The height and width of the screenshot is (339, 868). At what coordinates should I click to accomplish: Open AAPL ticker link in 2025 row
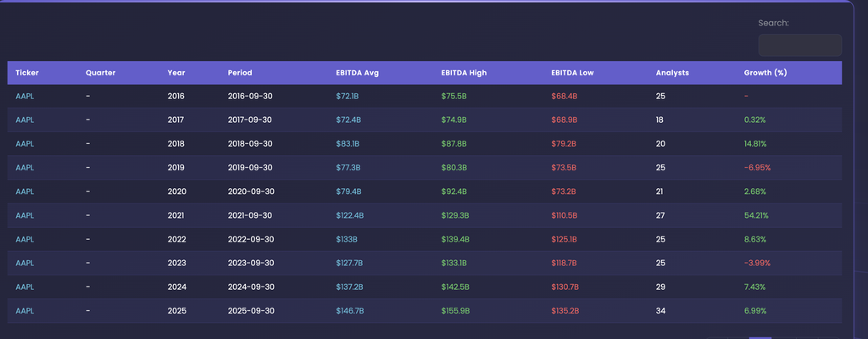(x=25, y=311)
